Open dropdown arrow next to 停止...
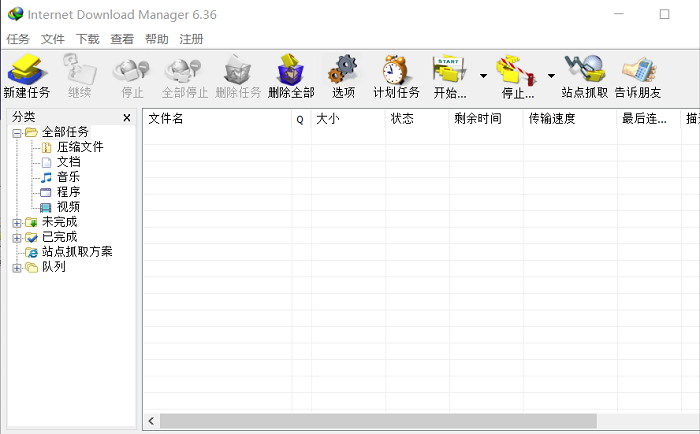 click(x=551, y=76)
